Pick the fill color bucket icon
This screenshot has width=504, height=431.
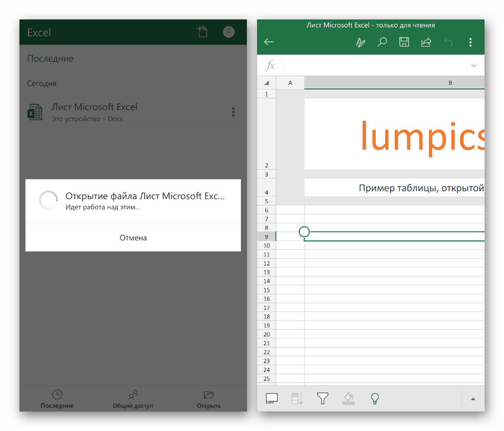(x=349, y=398)
